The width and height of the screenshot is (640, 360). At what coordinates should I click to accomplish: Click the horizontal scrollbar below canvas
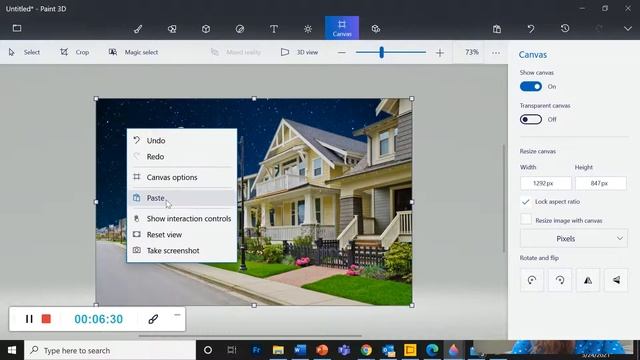(250, 336)
